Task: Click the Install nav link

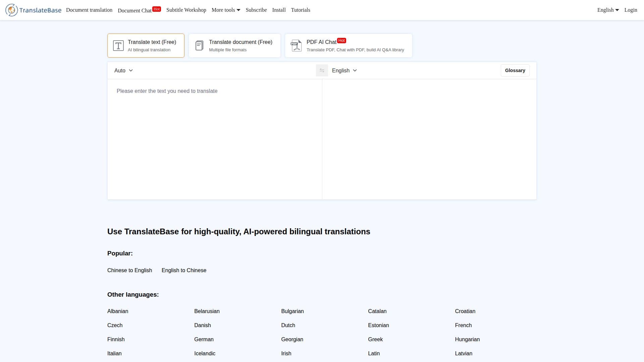Action: (279, 10)
